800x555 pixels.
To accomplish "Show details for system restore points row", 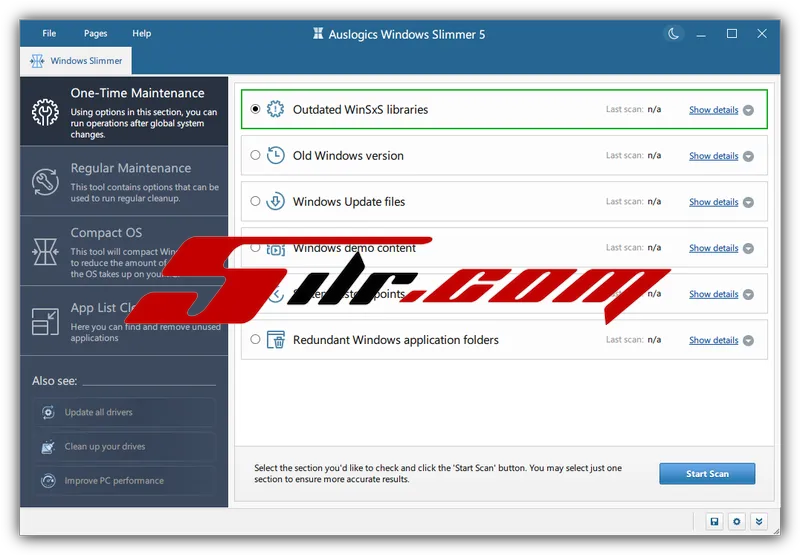I will coord(713,294).
